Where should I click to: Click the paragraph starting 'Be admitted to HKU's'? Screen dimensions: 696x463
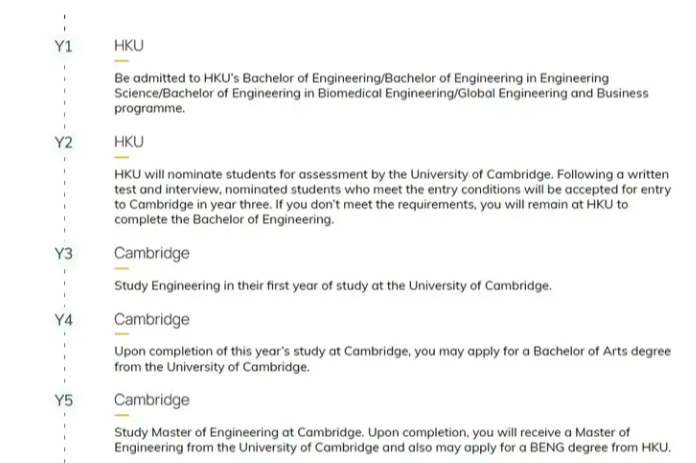[381, 93]
